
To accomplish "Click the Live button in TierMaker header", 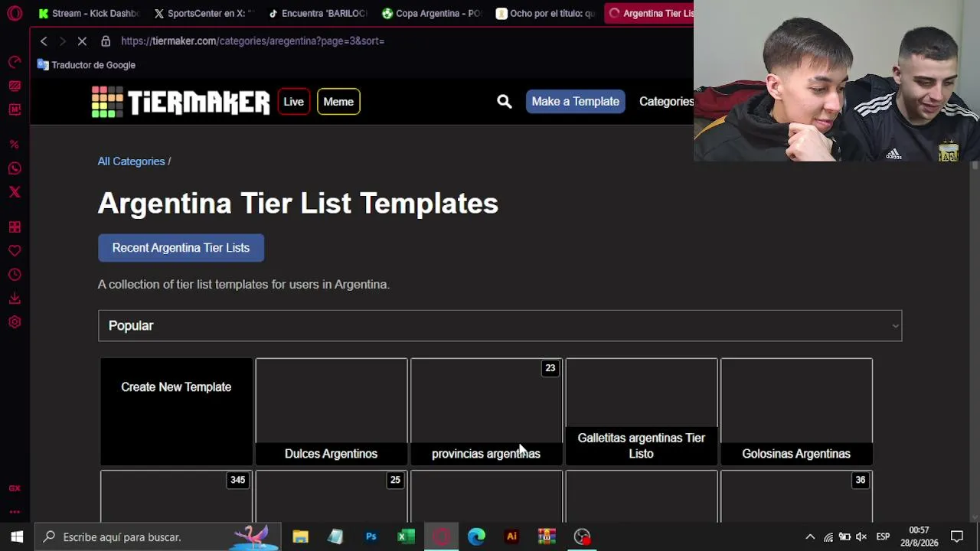I will [x=293, y=102].
